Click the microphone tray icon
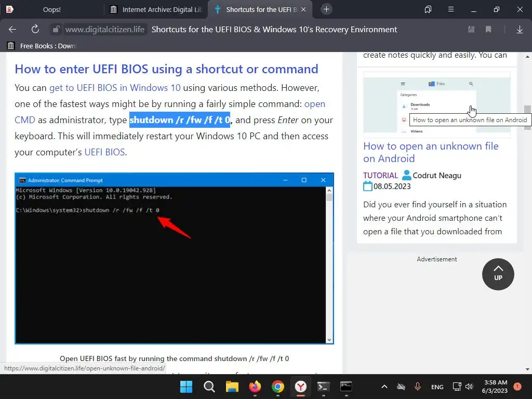The width and height of the screenshot is (532, 399). [x=418, y=387]
